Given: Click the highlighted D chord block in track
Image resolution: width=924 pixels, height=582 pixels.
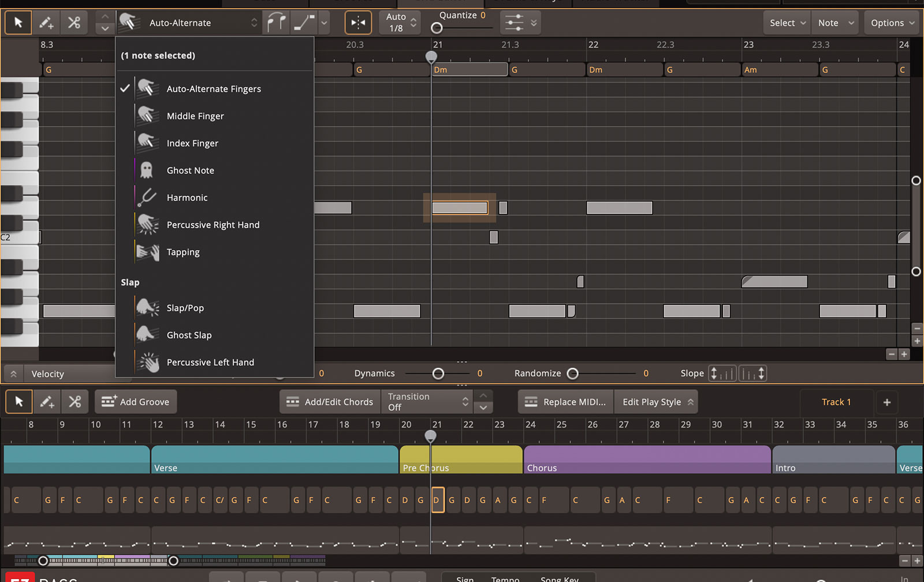Looking at the screenshot, I should [438, 500].
